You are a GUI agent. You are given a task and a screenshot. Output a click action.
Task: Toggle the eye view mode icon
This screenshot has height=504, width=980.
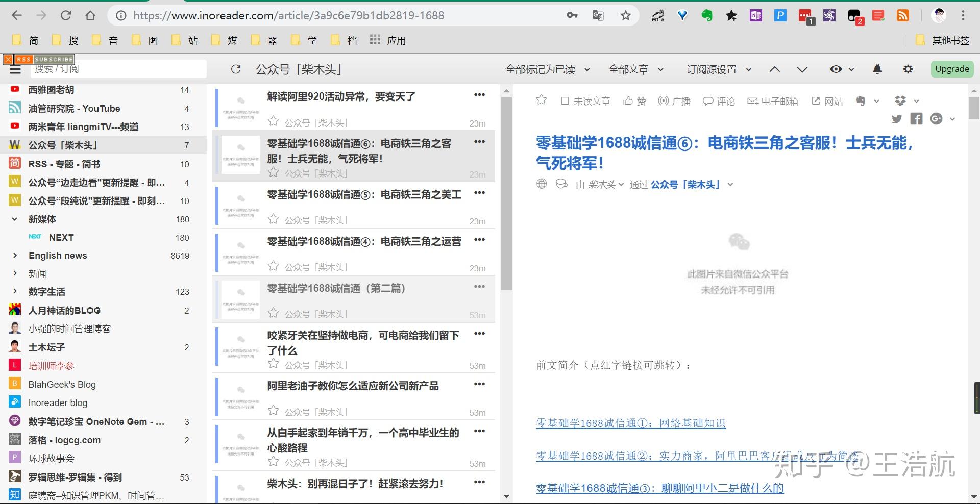click(836, 69)
